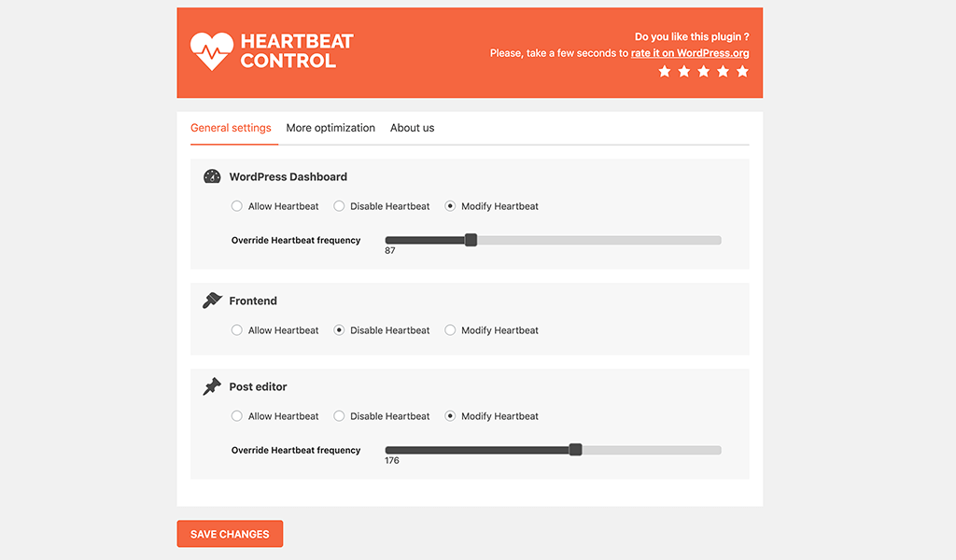956x560 pixels.
Task: Click the middle rating star
Action: (x=704, y=71)
